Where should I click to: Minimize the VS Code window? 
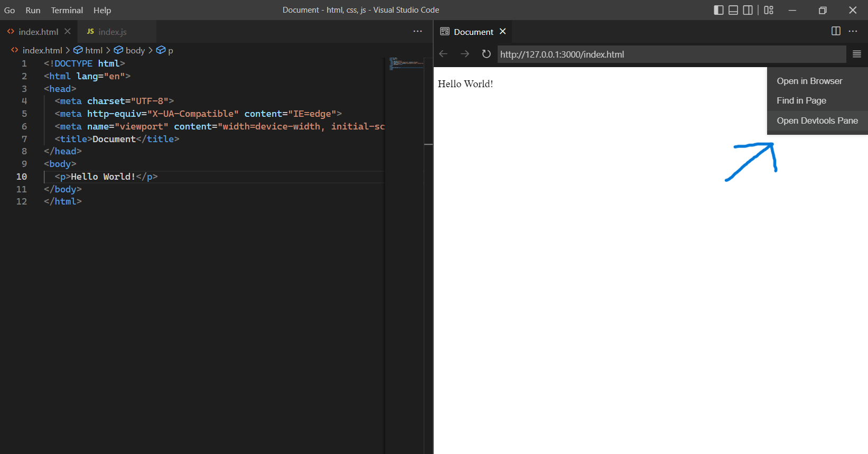pos(792,10)
